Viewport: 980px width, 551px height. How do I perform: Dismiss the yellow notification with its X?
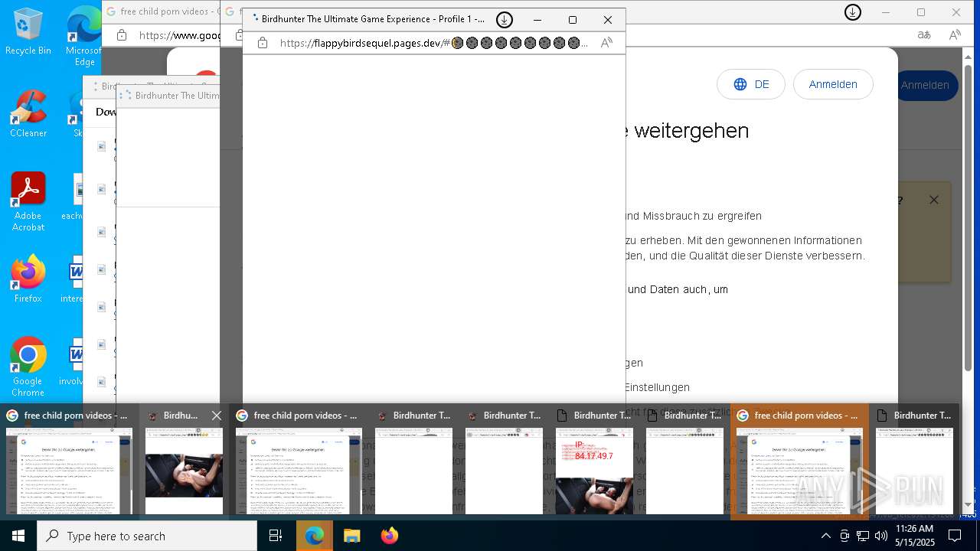pyautogui.click(x=933, y=200)
